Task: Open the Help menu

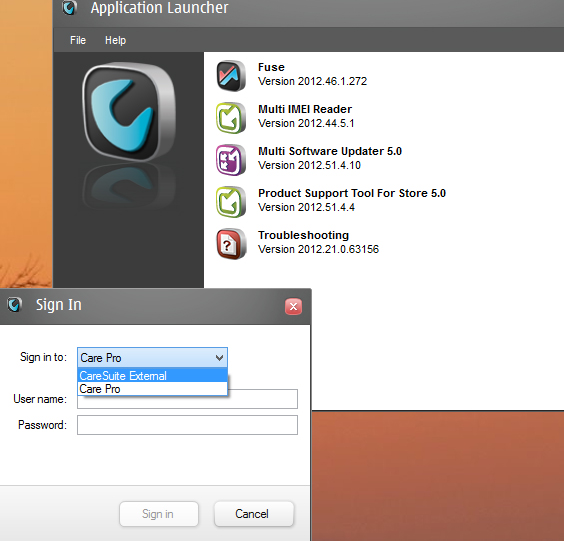Action: [115, 40]
